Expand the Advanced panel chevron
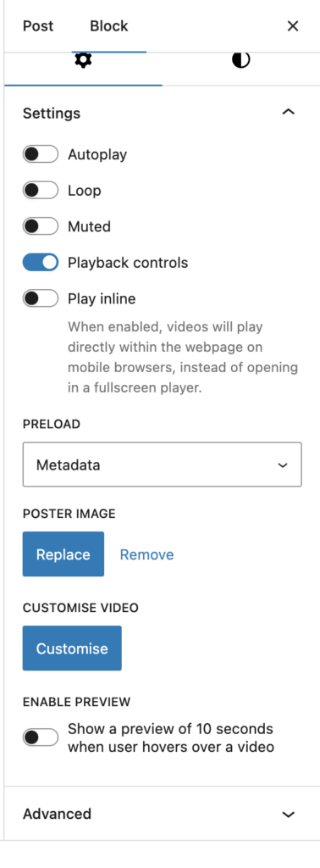This screenshot has height=868, width=320. tap(289, 815)
